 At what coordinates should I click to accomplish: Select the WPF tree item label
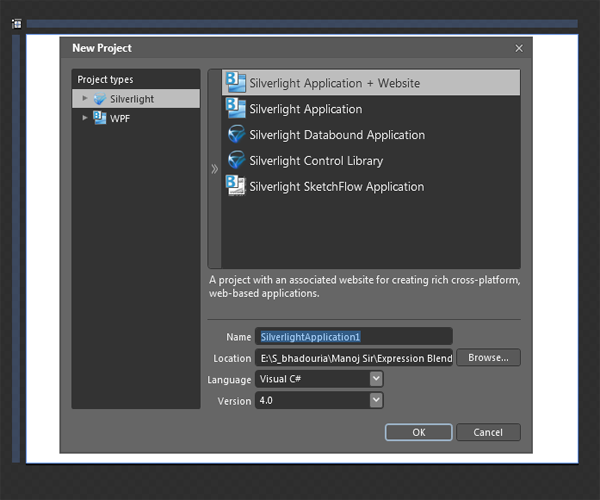coord(120,119)
